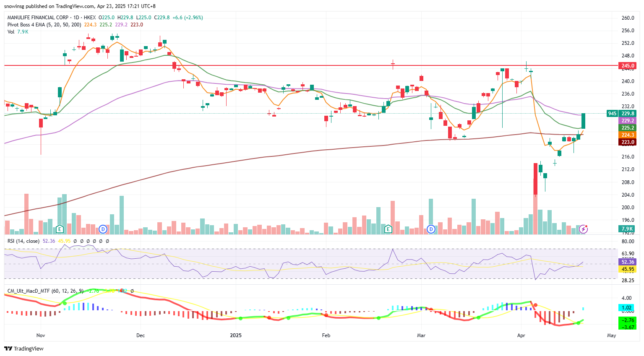Viewport: 644px width, 356px height.
Task: Click the Mar label on the time axis
Action: tap(421, 335)
